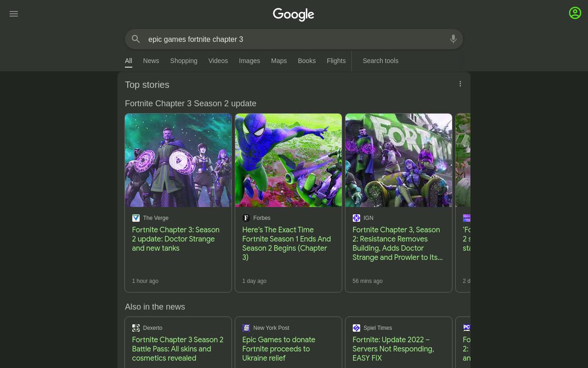Open Dexerto Battle Pass skins article
The height and width of the screenshot is (368, 588).
(178, 349)
